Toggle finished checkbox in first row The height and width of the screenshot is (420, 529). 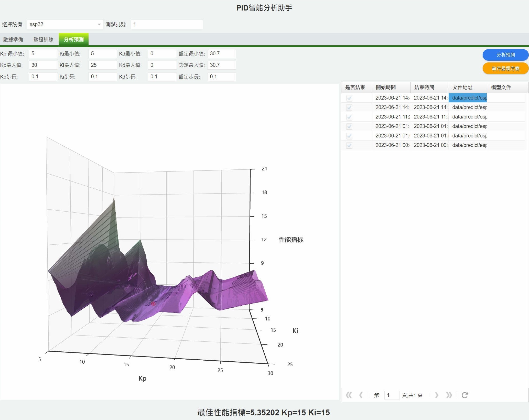pyautogui.click(x=349, y=98)
